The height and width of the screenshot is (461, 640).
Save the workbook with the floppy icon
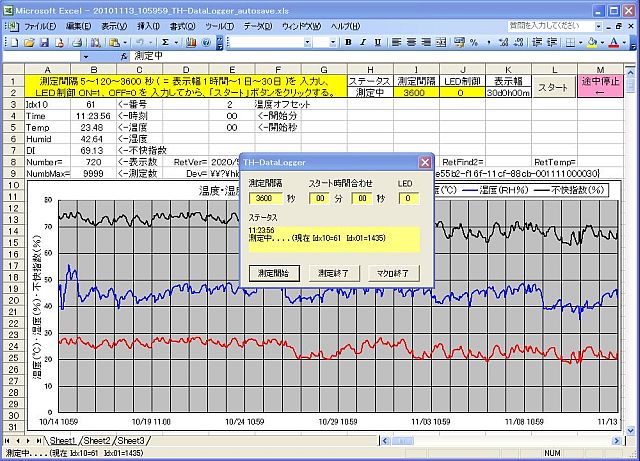44,42
